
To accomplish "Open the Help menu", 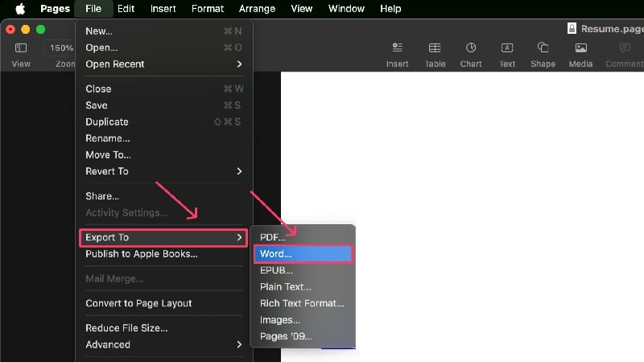I will pos(390,9).
